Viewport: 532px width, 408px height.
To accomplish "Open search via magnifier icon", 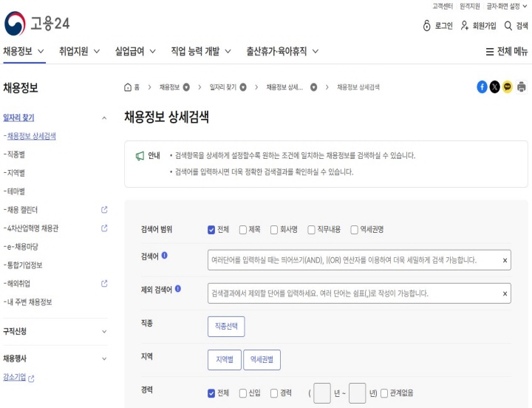I will 508,26.
